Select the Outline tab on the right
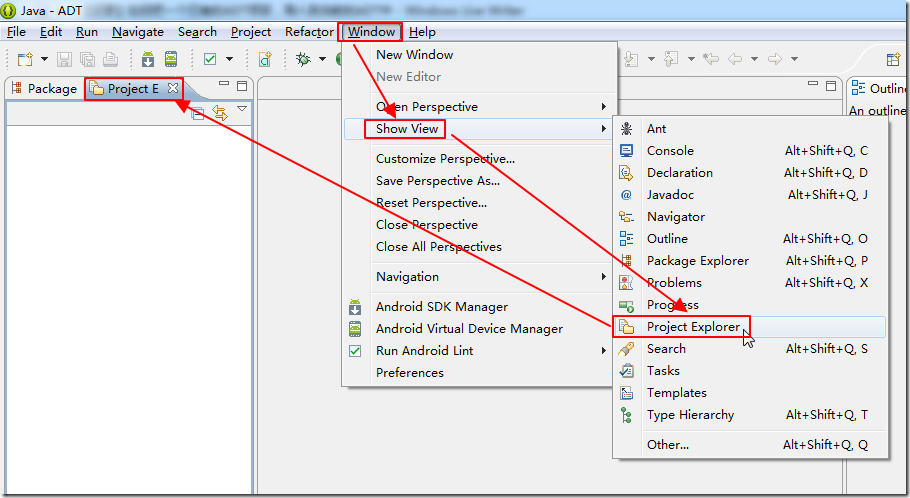 [878, 88]
